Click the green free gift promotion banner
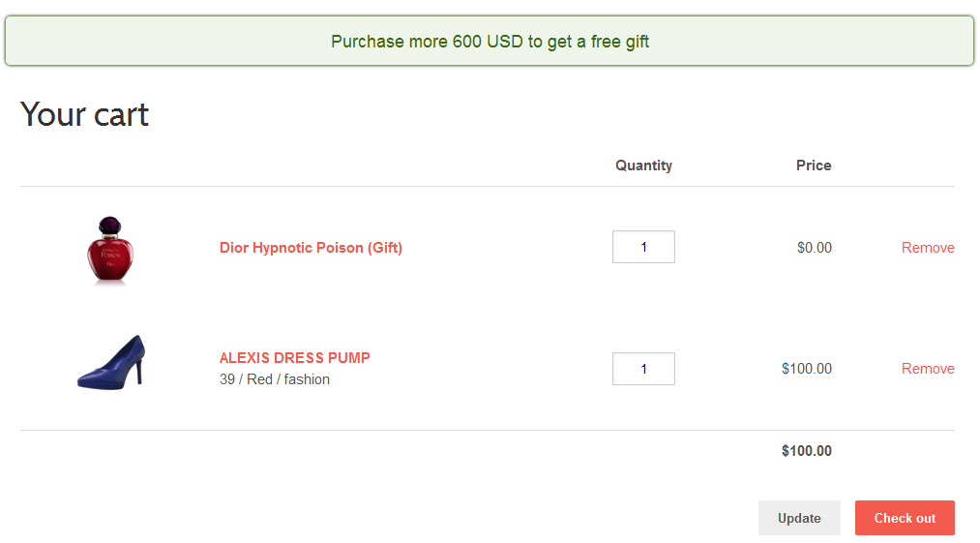Image resolution: width=980 pixels, height=543 pixels. coord(490,42)
